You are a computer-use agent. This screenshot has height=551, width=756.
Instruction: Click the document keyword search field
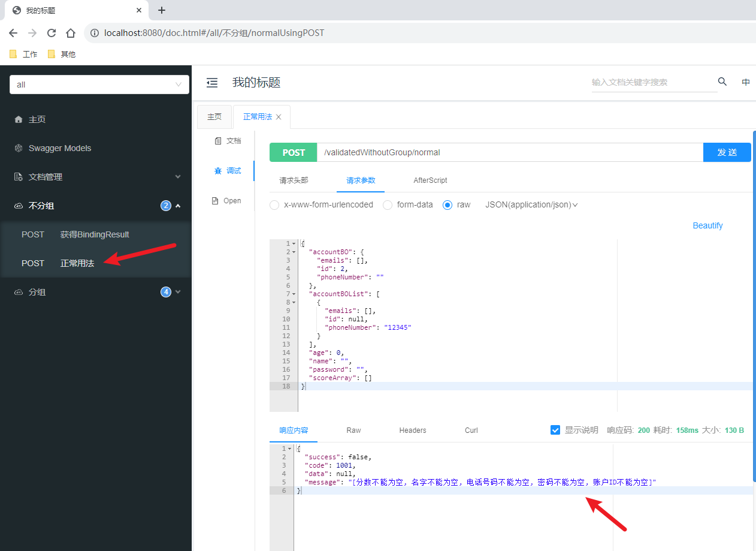click(x=654, y=82)
